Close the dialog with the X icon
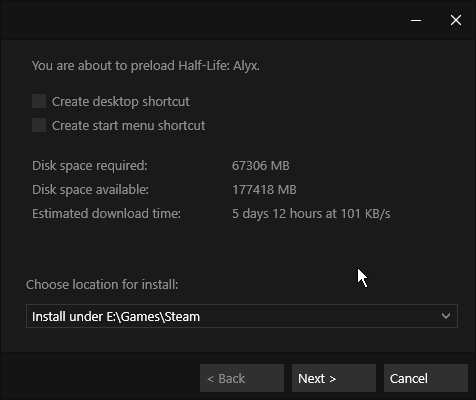This screenshot has width=476, height=400. (456, 20)
